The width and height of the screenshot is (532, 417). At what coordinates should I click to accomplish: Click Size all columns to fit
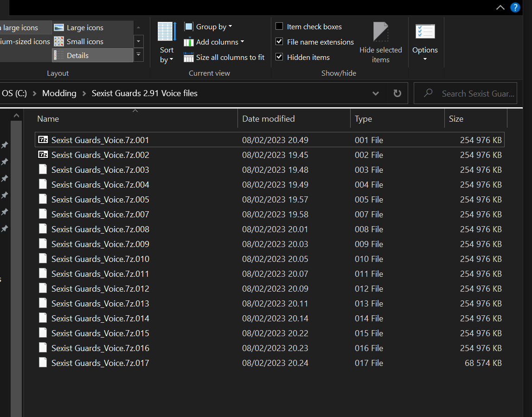[224, 58]
